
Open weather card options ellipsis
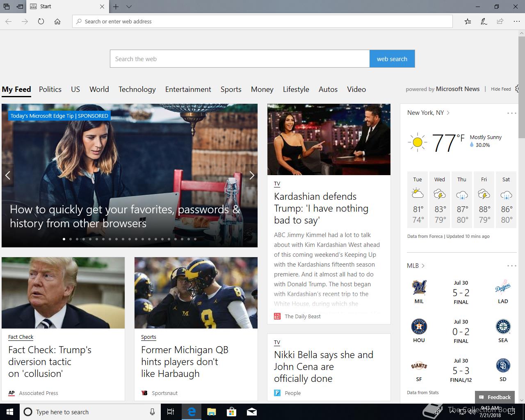tap(511, 113)
